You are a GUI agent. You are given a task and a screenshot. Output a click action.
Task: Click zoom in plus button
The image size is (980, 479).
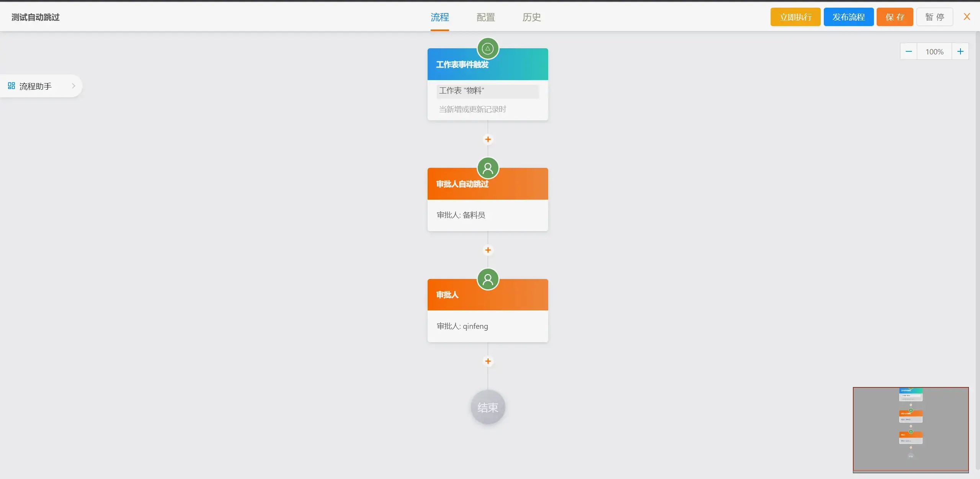coord(960,51)
